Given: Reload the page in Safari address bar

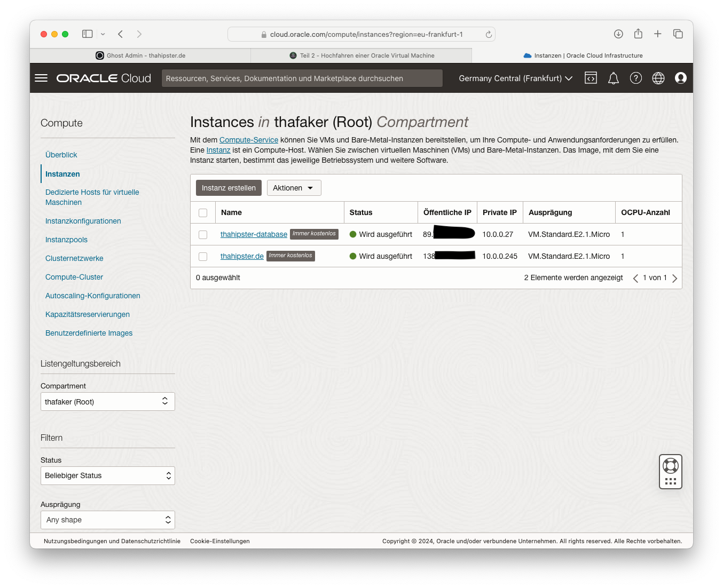Looking at the screenshot, I should (488, 34).
